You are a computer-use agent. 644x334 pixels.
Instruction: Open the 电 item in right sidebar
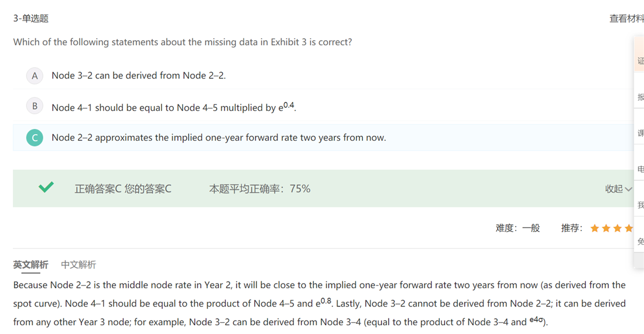pyautogui.click(x=640, y=169)
